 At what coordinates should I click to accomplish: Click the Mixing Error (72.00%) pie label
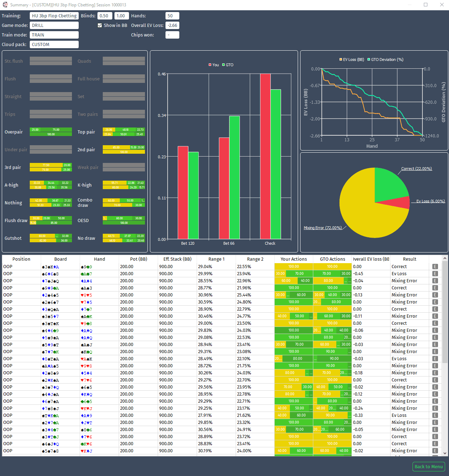[322, 228]
